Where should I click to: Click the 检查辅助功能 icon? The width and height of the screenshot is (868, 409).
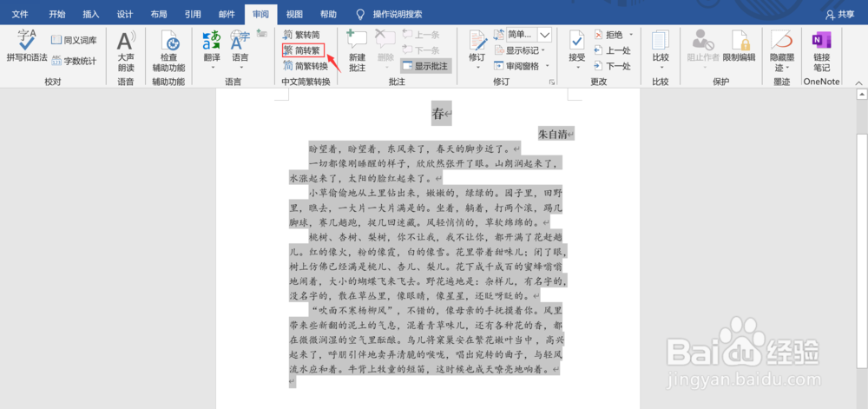pyautogui.click(x=169, y=42)
